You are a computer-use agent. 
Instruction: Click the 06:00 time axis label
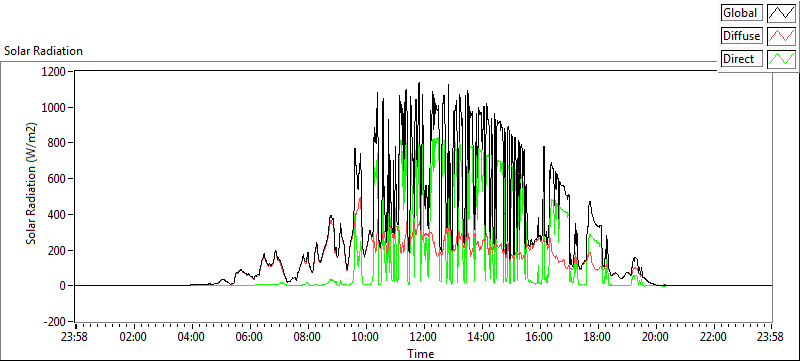coord(250,337)
